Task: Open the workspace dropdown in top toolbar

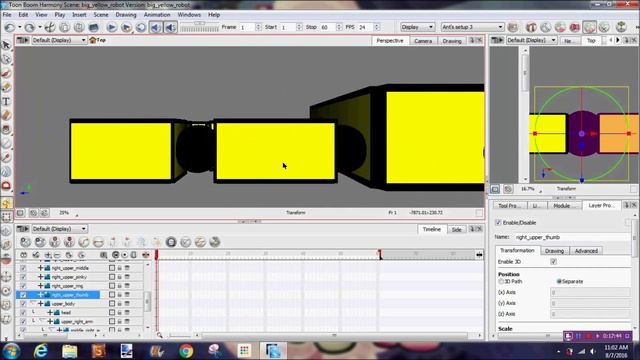Action: pyautogui.click(x=472, y=27)
